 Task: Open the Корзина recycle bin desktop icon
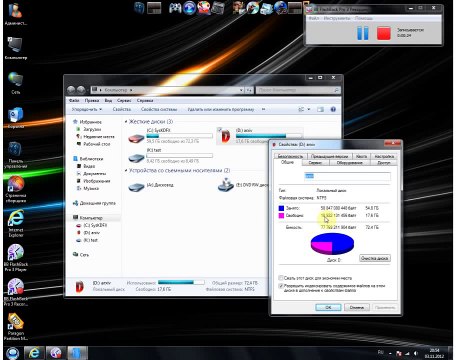pos(15,118)
